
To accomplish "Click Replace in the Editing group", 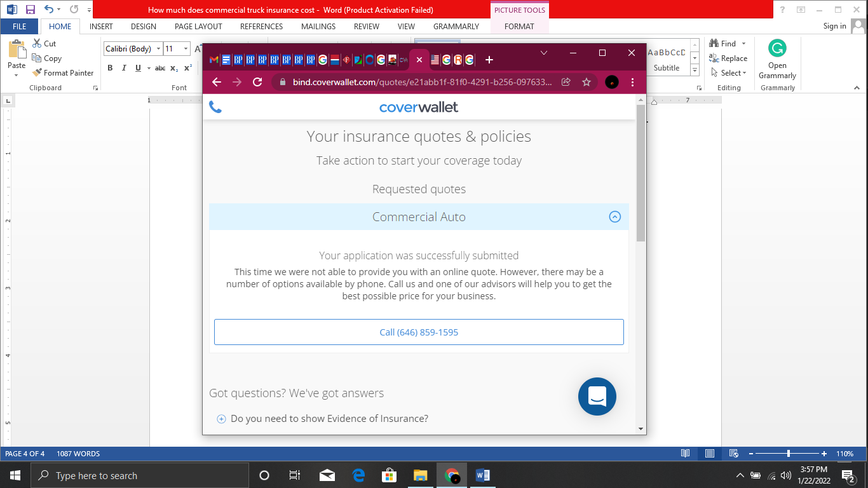I will click(728, 58).
